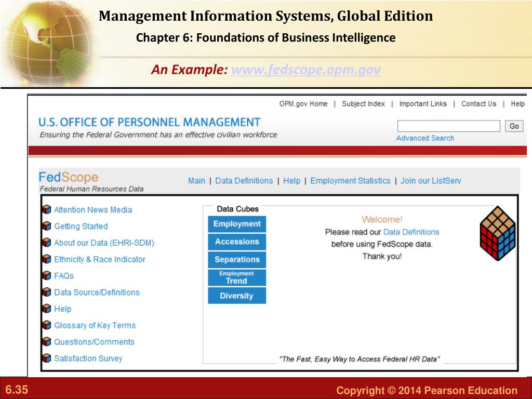Click the Federal Human Resources Data subtitle
Screen dimensions: 532x399
coord(91,189)
